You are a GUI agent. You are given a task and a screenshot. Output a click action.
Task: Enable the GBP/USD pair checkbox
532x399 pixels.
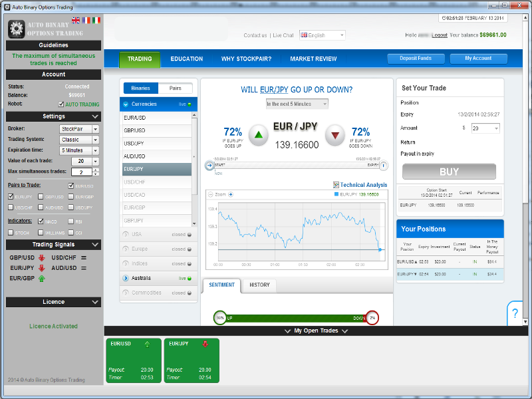pyautogui.click(x=41, y=196)
